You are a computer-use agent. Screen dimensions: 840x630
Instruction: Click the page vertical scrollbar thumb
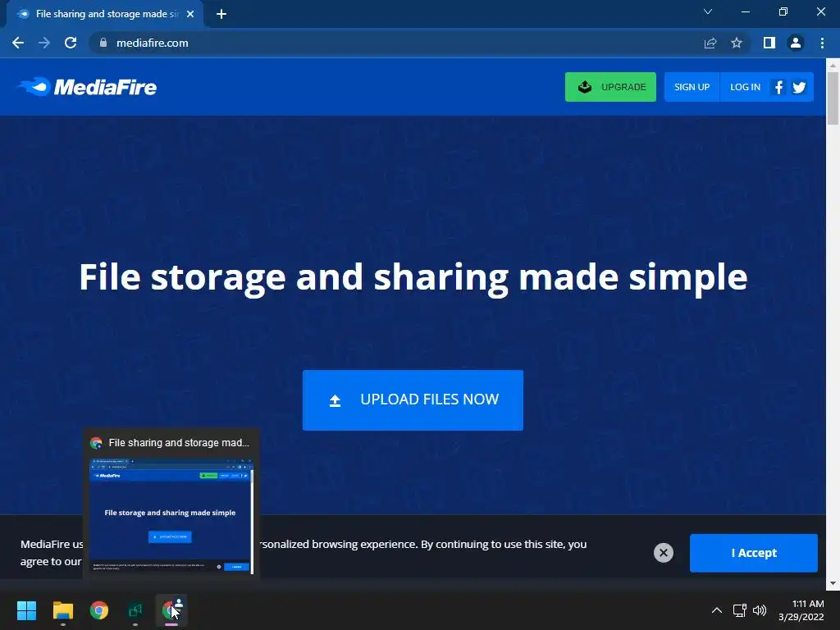(833, 98)
